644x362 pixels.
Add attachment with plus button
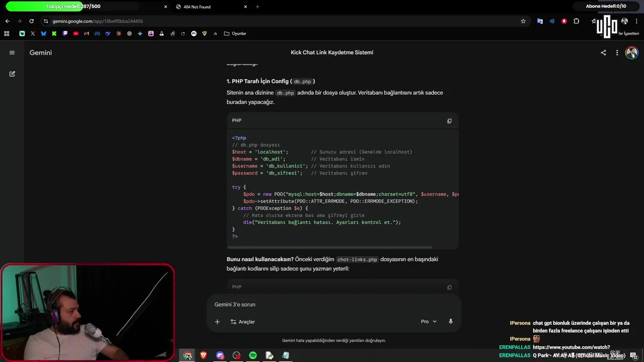(x=217, y=322)
